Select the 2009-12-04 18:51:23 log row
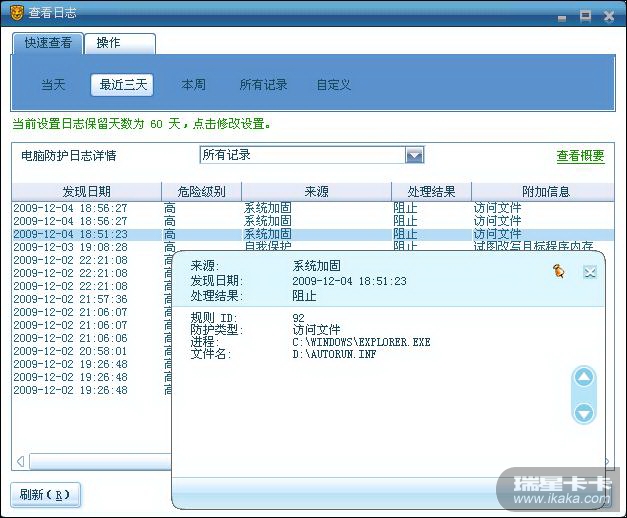This screenshot has width=627, height=518. [313, 234]
